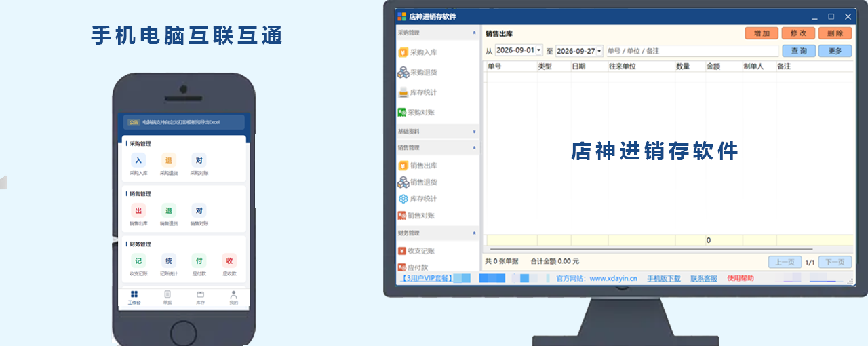This screenshot has height=346, width=868.
Task: Open the 手机版下载 link
Action: point(663,278)
